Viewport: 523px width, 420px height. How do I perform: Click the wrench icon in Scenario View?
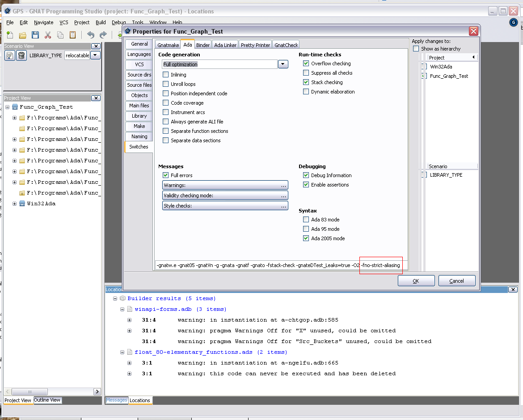(10, 55)
